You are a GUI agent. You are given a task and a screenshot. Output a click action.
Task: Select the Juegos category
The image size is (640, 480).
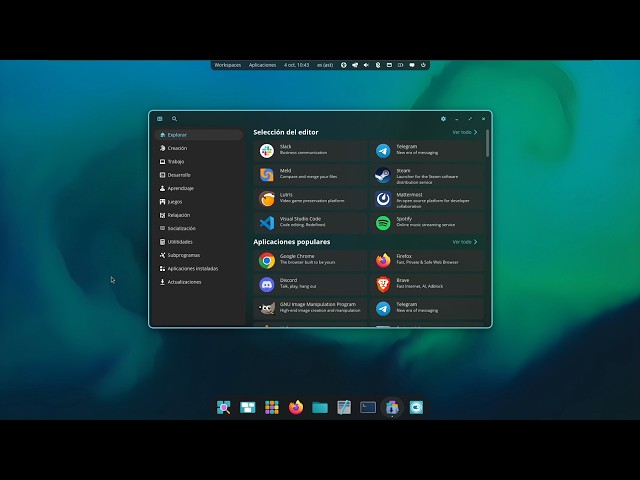(199, 202)
